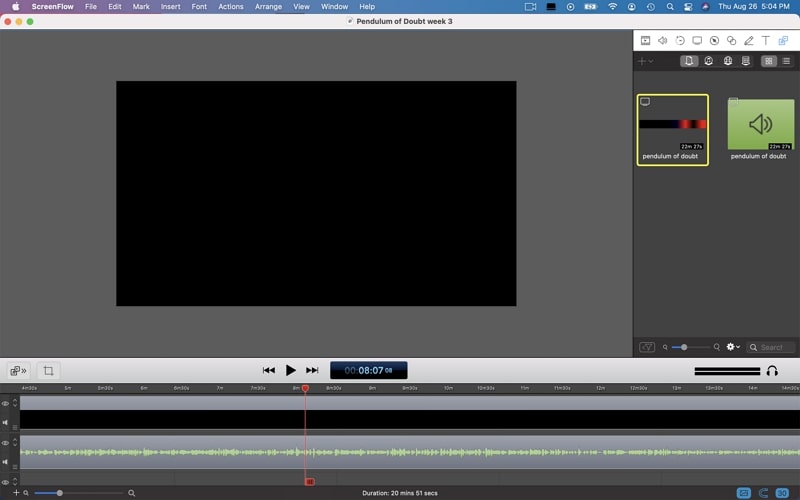Viewport: 800px width, 500px height.
Task: Click the 00:08:07 timecode display
Action: (368, 370)
